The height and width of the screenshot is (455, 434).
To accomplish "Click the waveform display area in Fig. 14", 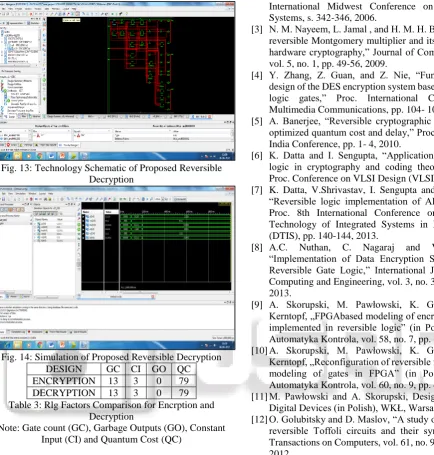I will 175,247.
